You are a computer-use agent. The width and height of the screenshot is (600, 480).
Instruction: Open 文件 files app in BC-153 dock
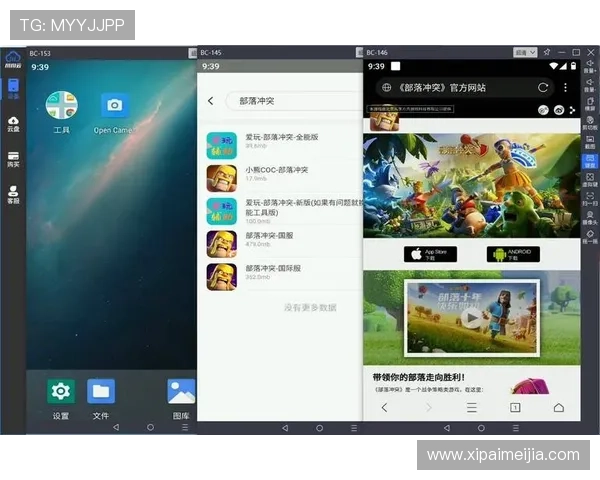101,399
